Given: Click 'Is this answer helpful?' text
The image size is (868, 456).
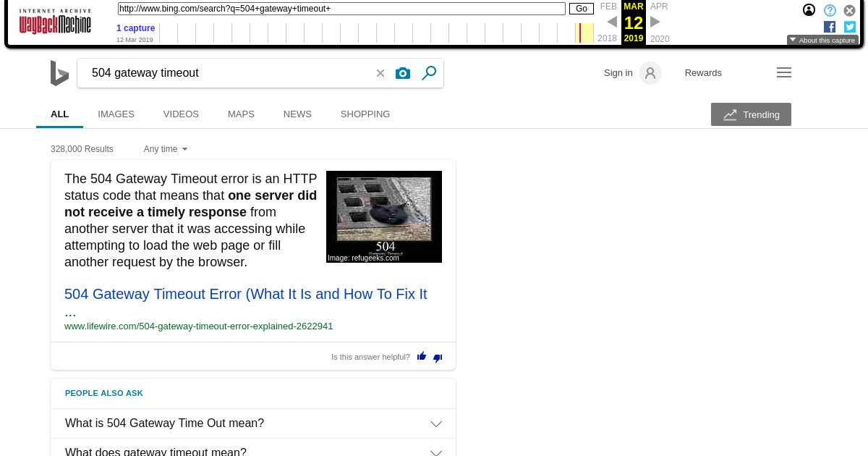Looking at the screenshot, I should [370, 357].
